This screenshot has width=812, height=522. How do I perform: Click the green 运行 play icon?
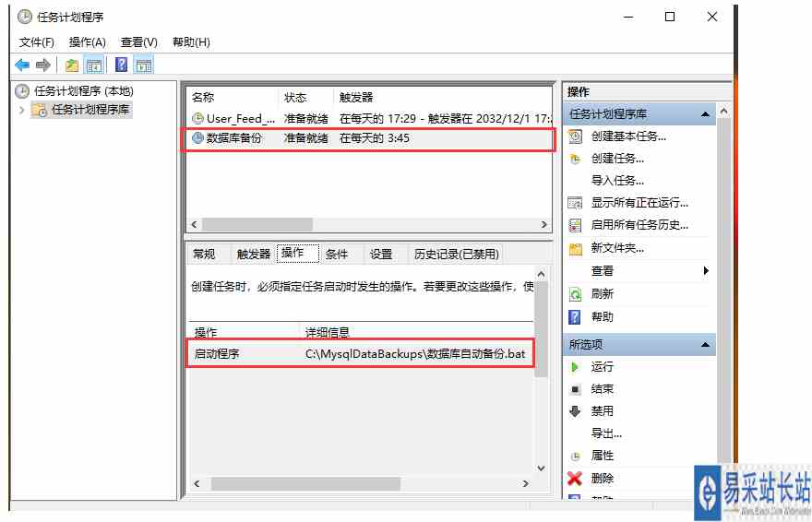click(x=575, y=367)
